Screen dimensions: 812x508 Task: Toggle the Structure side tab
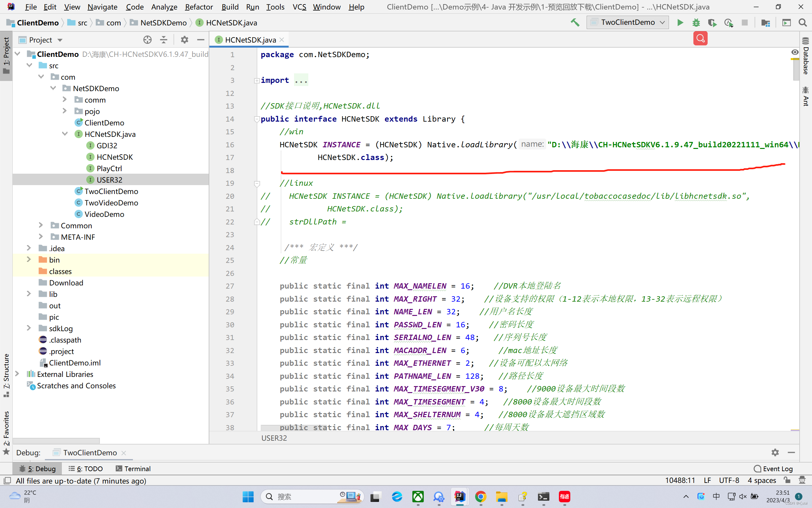pos(6,375)
